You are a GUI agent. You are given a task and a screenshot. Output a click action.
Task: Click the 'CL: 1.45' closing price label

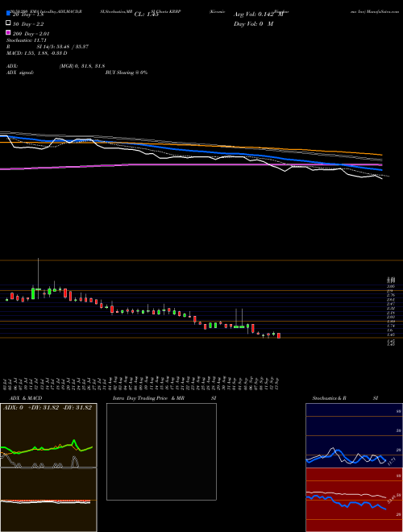point(147,15)
